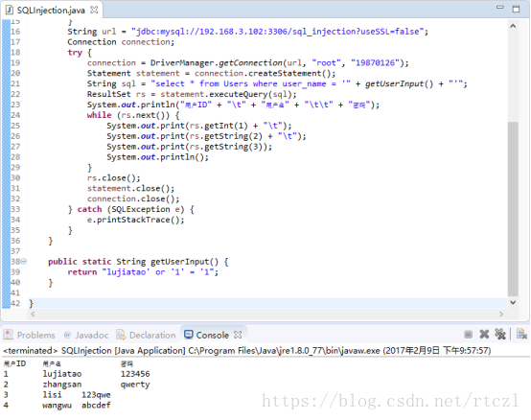Screen dimensions: 531x420
Task: Click the "root" string on line 19
Action: (x=327, y=63)
